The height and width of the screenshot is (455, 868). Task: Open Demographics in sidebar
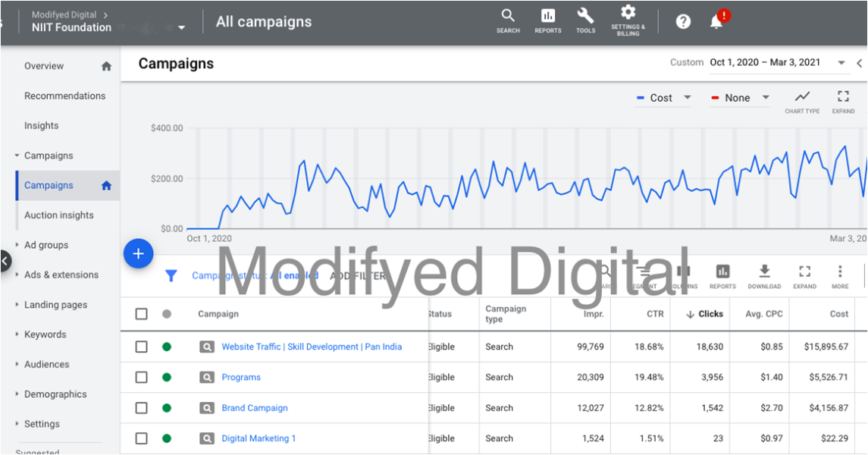click(55, 394)
